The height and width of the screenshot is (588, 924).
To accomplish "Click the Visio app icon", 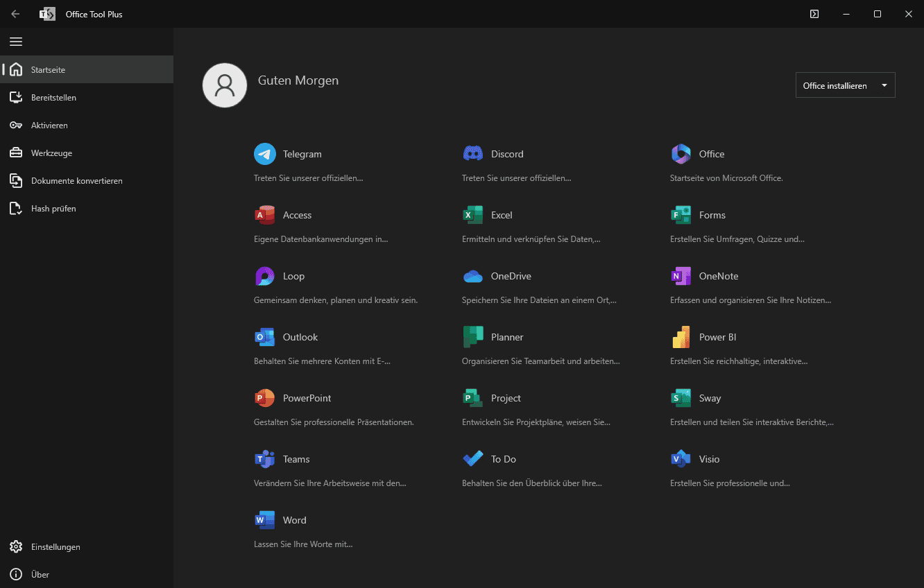I will (681, 459).
